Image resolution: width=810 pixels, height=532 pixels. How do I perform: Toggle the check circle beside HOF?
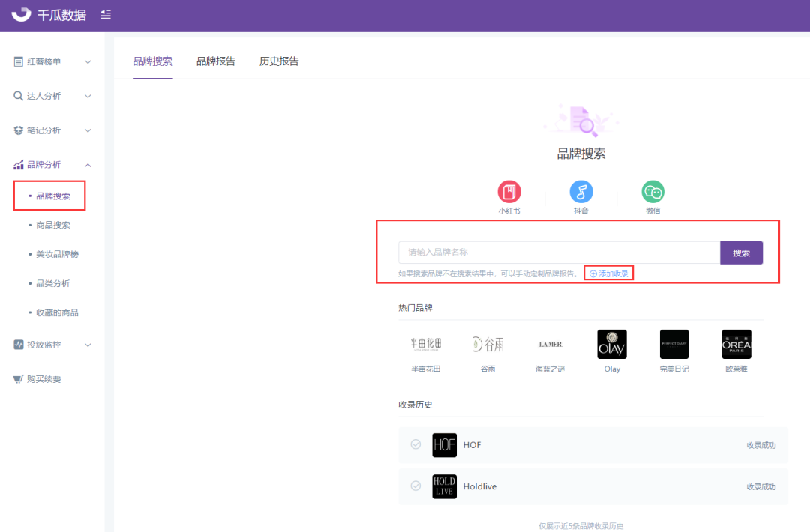(x=415, y=444)
